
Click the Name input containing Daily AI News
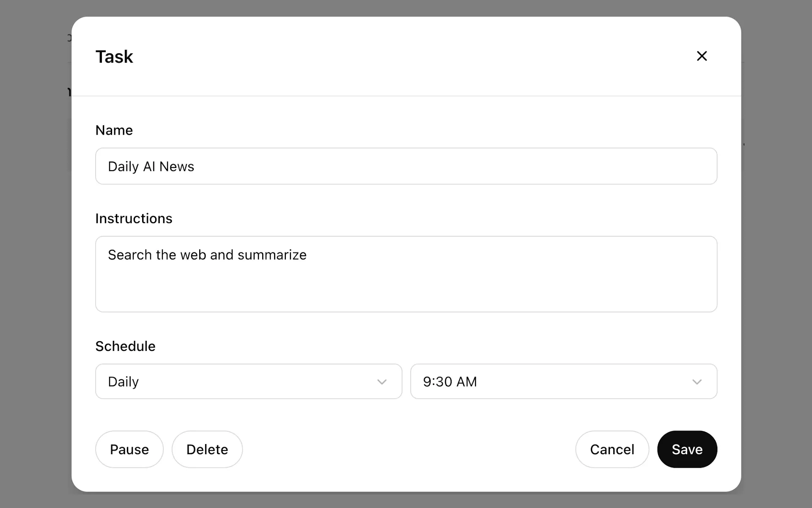point(406,166)
